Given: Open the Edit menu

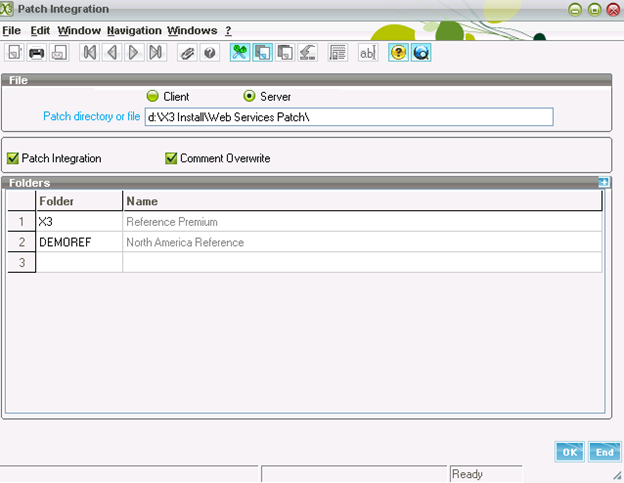Looking at the screenshot, I should [x=40, y=31].
